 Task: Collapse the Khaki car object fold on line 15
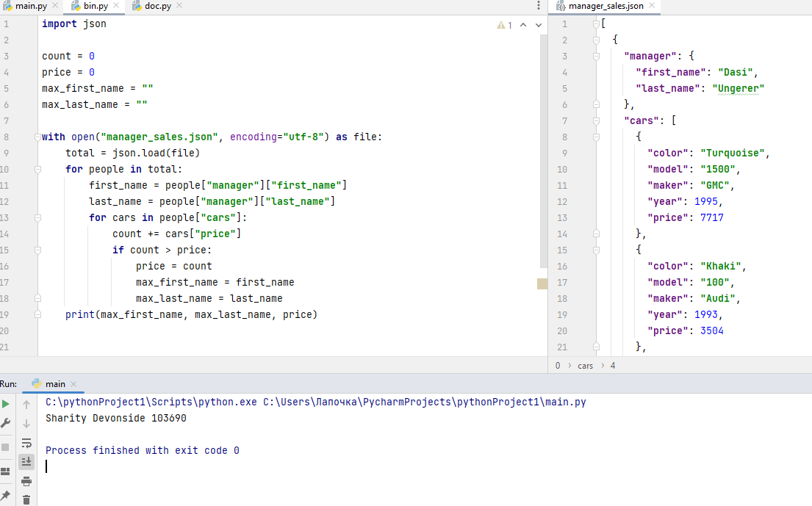click(x=596, y=250)
